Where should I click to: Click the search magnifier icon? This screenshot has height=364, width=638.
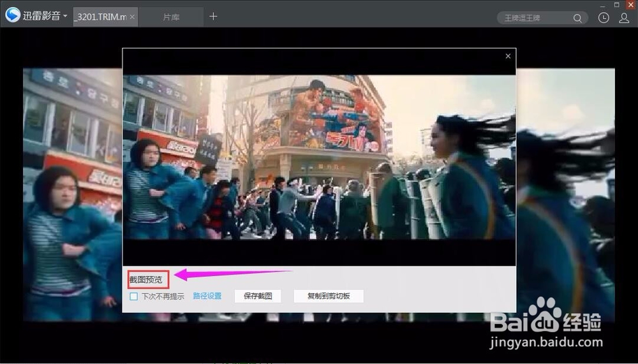pyautogui.click(x=577, y=18)
